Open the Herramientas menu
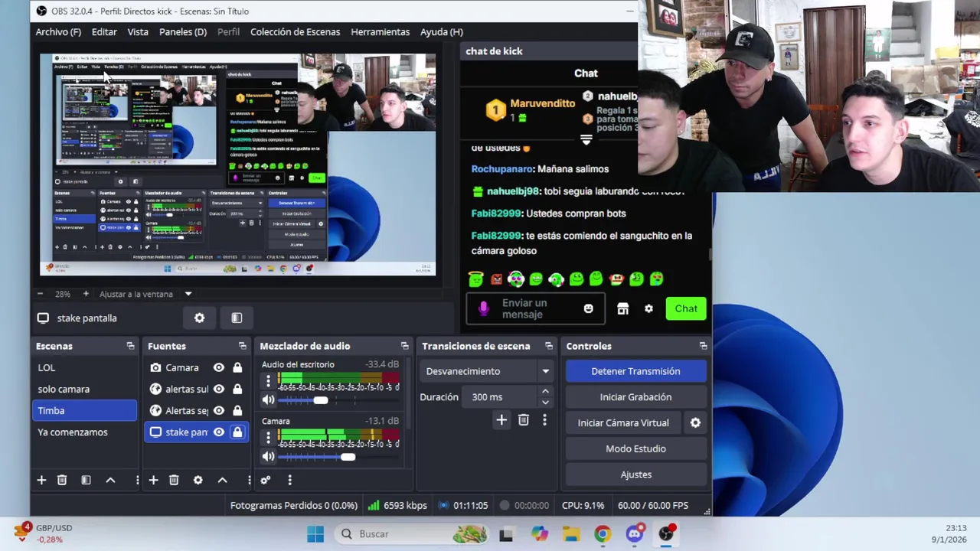This screenshot has height=551, width=980. (x=381, y=31)
